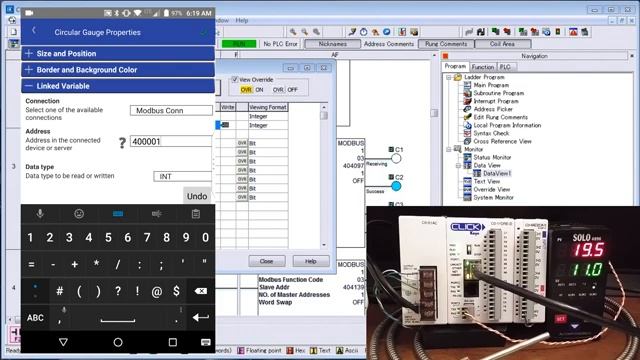640x360 pixels.
Task: Switch to the Program navigation tab
Action: click(455, 66)
